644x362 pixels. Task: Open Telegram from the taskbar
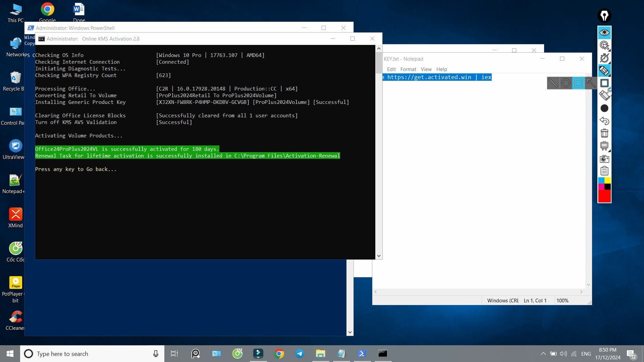pyautogui.click(x=300, y=354)
